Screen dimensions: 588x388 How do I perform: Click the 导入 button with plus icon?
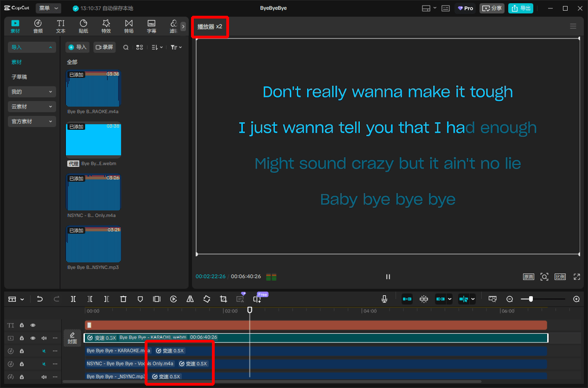click(x=77, y=47)
